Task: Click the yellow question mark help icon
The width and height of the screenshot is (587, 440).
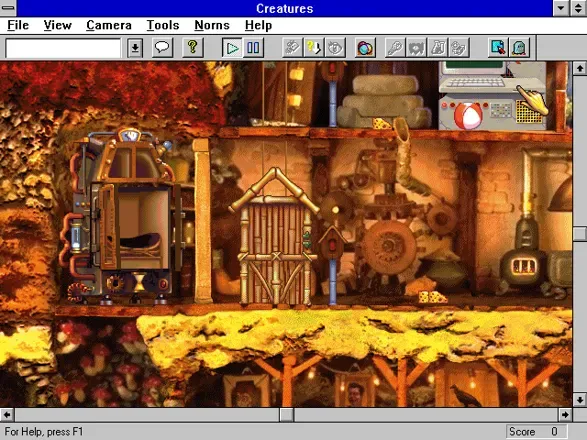Action: point(192,48)
